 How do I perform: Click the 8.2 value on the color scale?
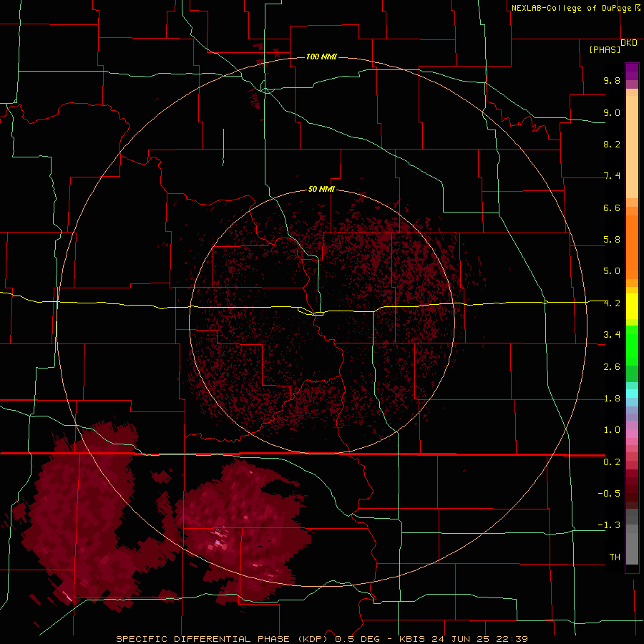pos(612,144)
